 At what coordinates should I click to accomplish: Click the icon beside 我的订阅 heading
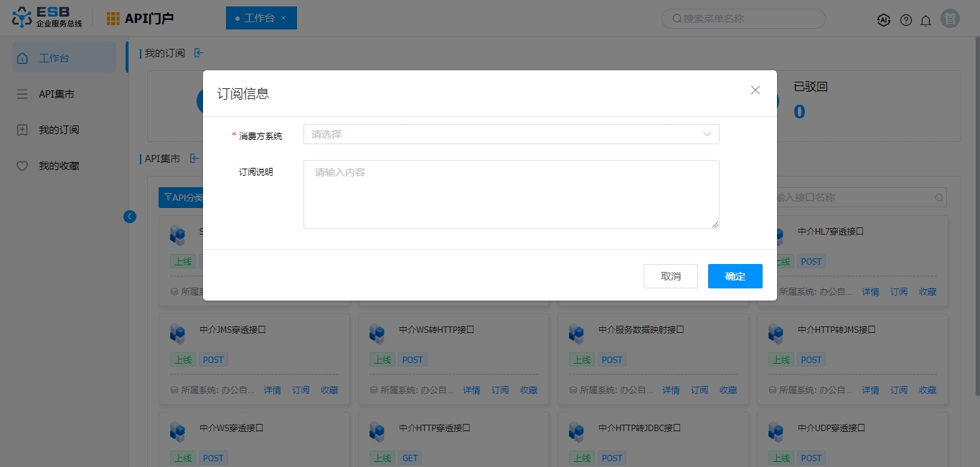pyautogui.click(x=199, y=53)
